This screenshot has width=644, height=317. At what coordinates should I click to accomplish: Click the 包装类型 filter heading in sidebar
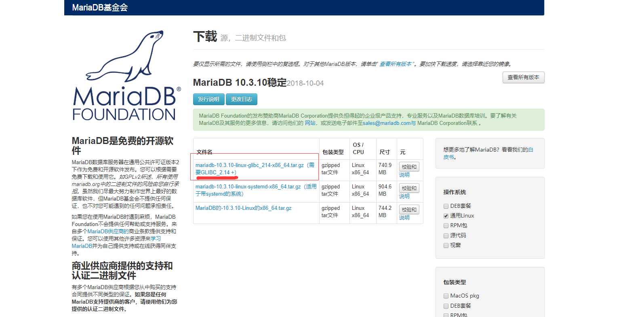point(455,282)
